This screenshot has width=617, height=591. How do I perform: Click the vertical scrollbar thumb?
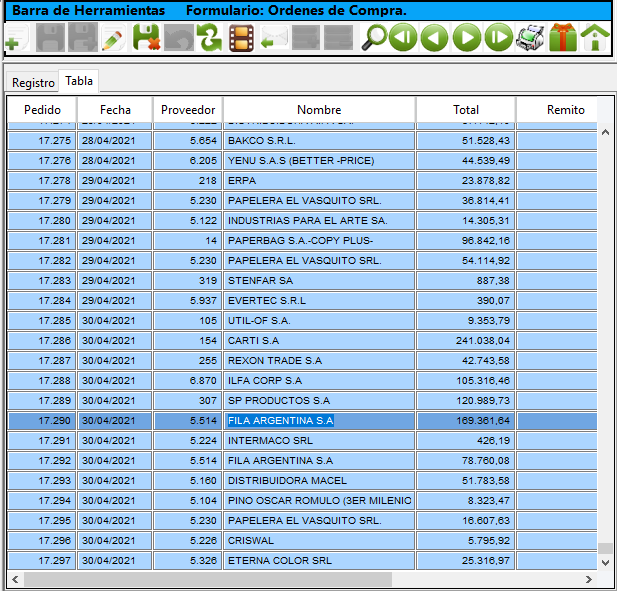pos(606,548)
